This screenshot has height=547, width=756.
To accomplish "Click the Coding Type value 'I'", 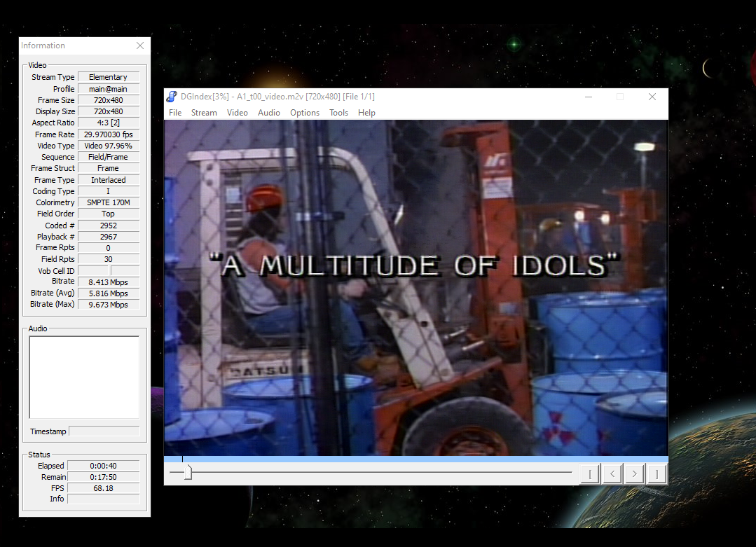I will click(x=109, y=191).
